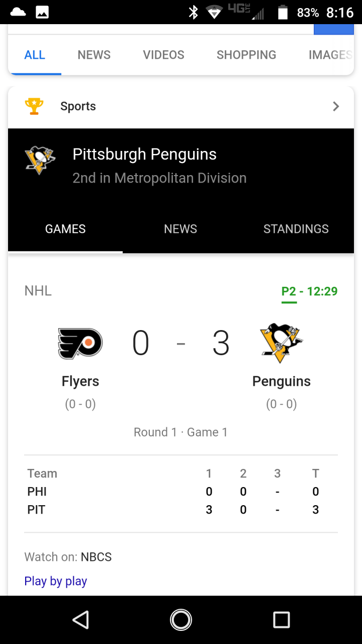Open the Play by play link
This screenshot has width=362, height=644.
[56, 581]
